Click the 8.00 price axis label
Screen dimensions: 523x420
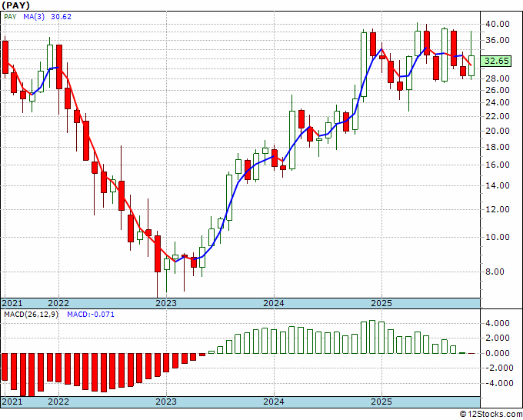point(495,272)
